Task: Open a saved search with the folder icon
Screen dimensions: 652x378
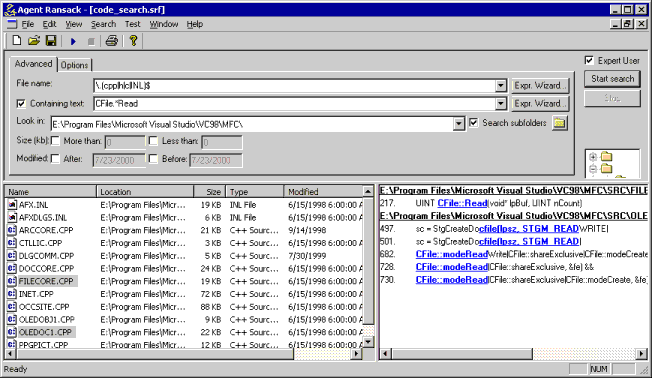Action: (34, 41)
